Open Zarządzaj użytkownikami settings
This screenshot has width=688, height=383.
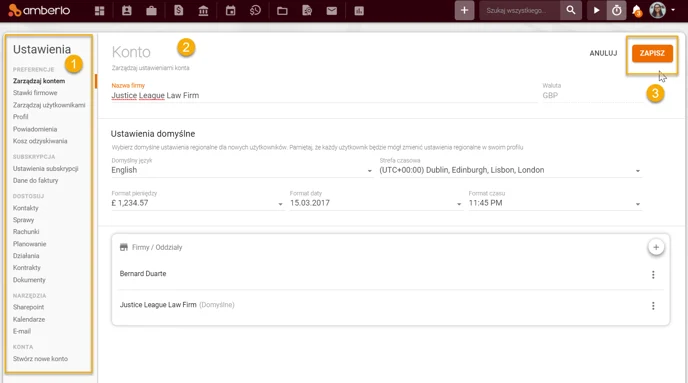pos(49,105)
